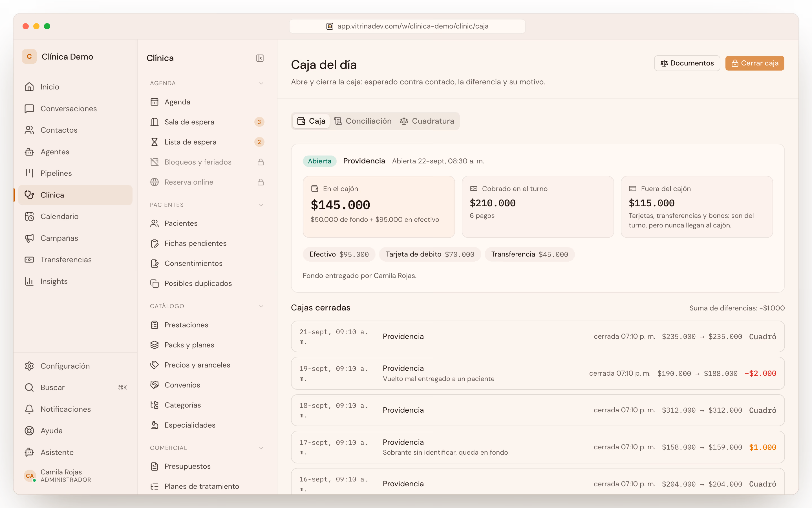Click the Transferencia $45.000 chip

[529, 254]
